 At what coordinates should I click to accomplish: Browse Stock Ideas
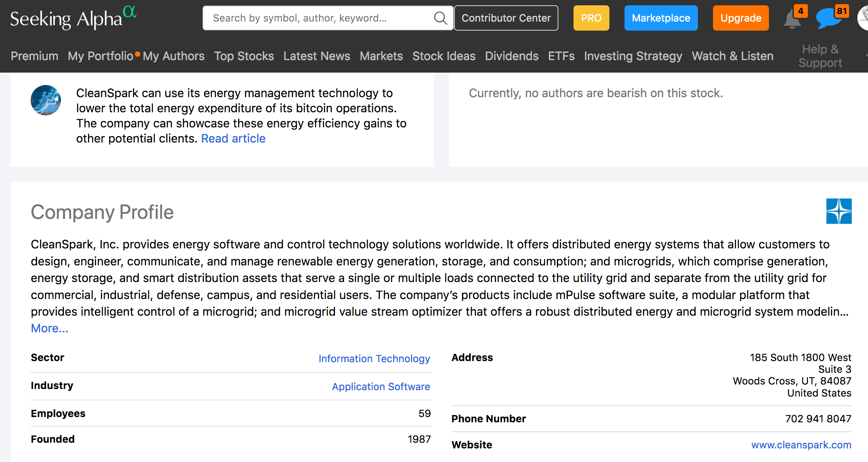point(444,56)
